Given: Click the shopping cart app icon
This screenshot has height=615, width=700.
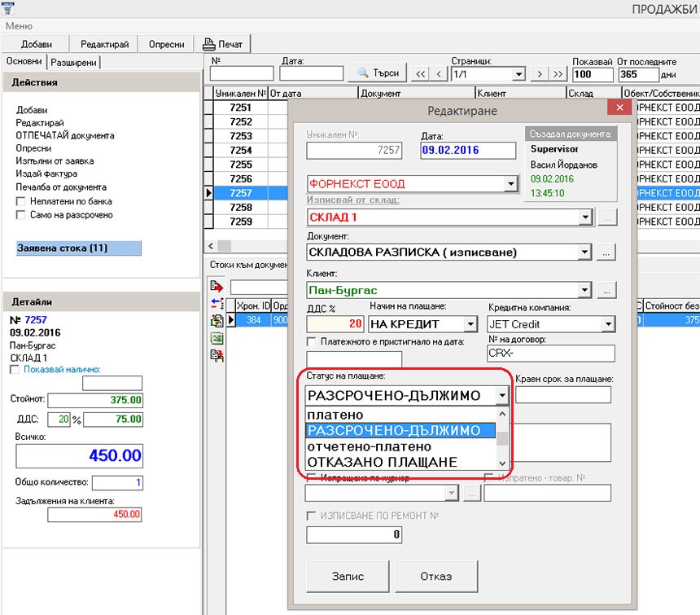Looking at the screenshot, I should (x=8, y=7).
